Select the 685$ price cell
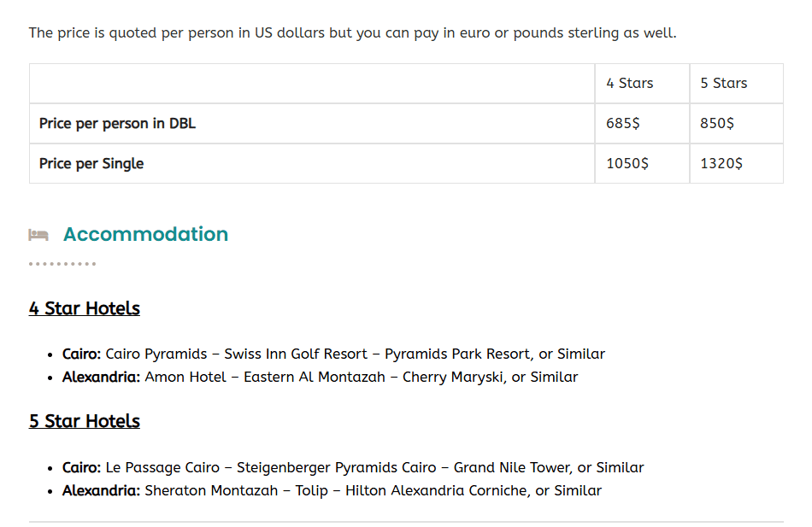Viewport: 812px width, 527px height. tap(623, 123)
